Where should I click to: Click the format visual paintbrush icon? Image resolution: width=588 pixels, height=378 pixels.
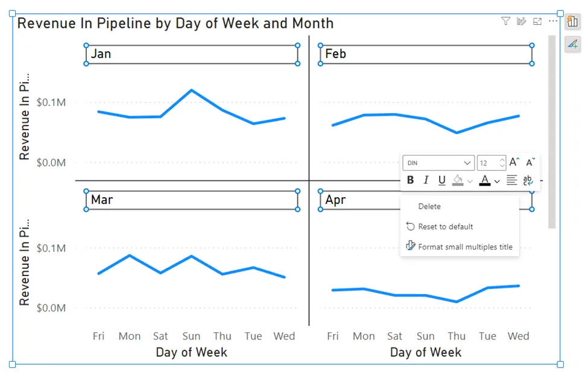tap(573, 44)
